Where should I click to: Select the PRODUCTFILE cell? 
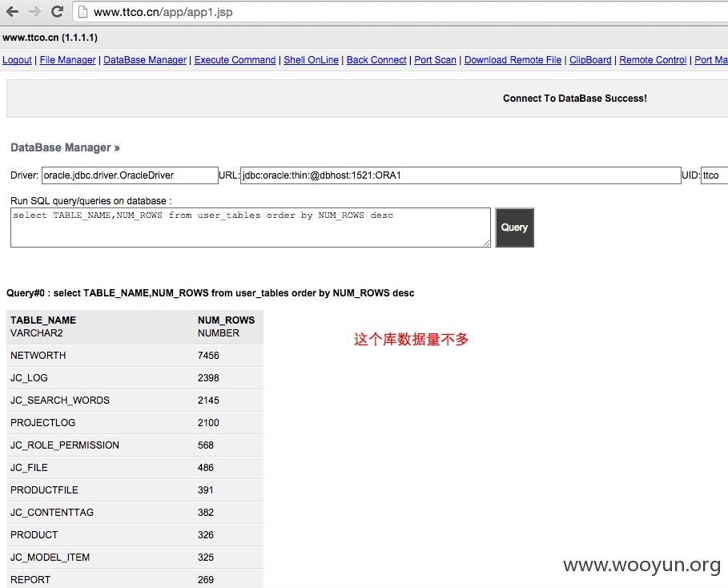44,489
